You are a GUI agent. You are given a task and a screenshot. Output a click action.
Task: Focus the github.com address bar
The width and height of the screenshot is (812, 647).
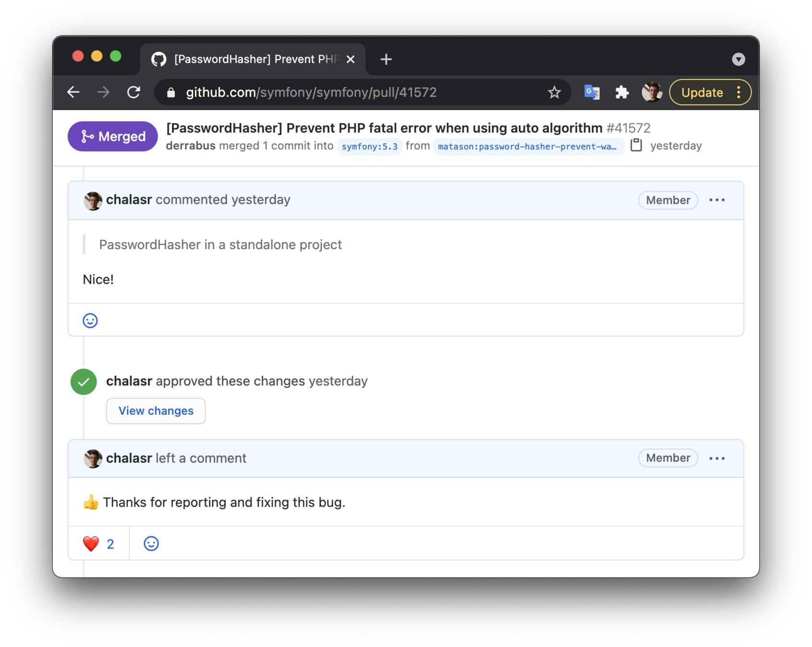tap(362, 92)
